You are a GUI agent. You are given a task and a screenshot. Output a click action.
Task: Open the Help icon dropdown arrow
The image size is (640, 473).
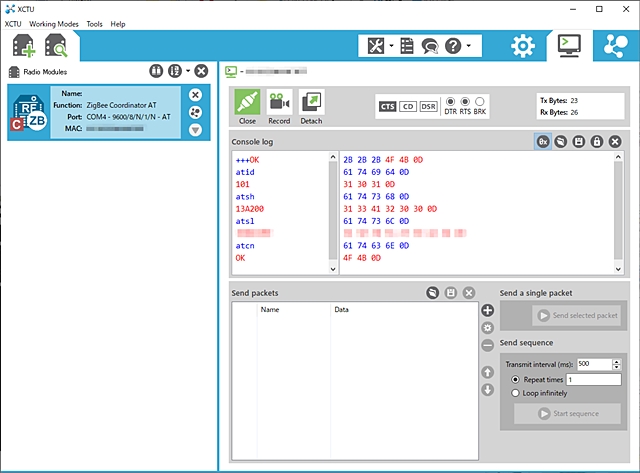[468, 46]
